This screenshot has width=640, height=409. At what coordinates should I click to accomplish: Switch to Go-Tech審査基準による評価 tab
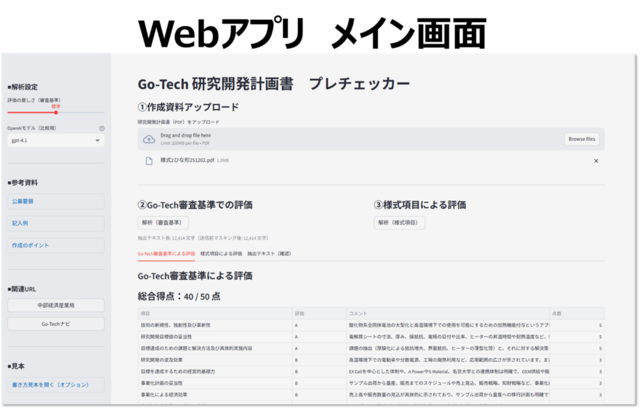pyautogui.click(x=166, y=254)
